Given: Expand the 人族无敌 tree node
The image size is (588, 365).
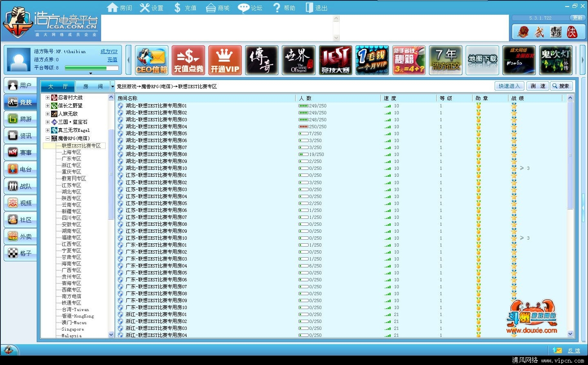Looking at the screenshot, I should click(x=48, y=114).
